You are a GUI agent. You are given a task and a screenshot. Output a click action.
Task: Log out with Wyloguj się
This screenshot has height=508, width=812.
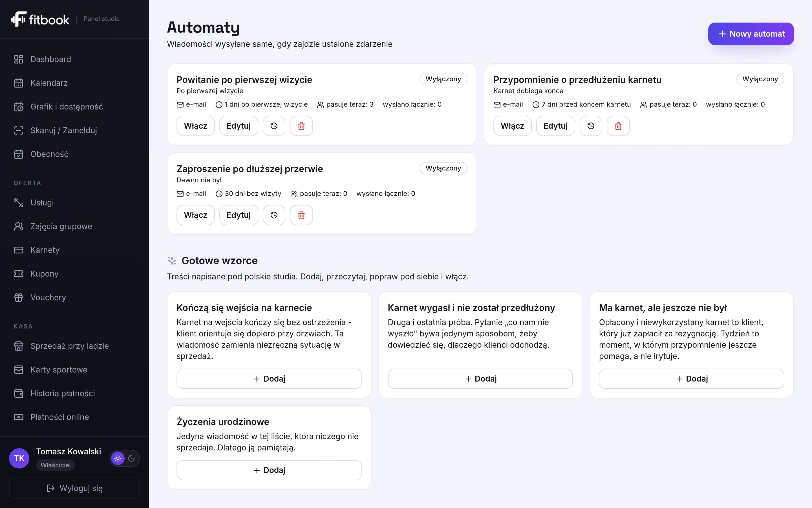pos(74,488)
